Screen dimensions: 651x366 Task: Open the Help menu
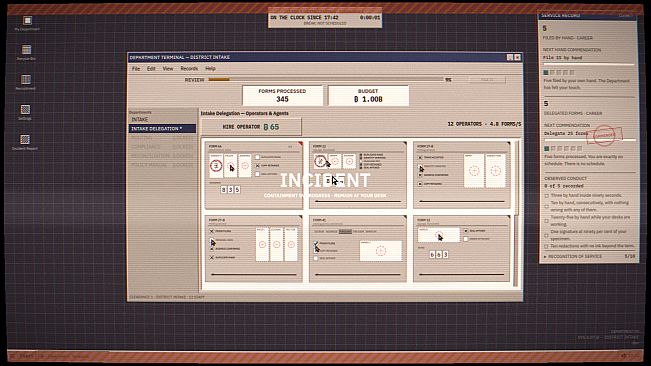tap(210, 68)
